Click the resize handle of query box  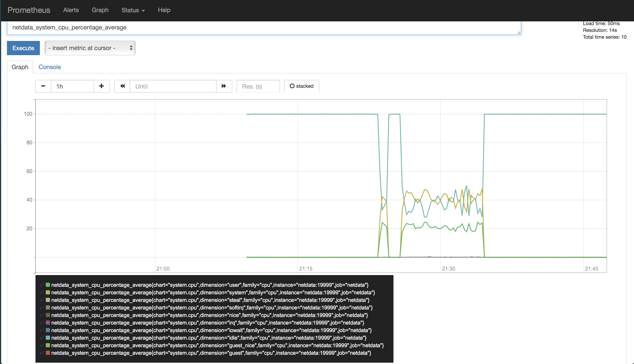519,32
